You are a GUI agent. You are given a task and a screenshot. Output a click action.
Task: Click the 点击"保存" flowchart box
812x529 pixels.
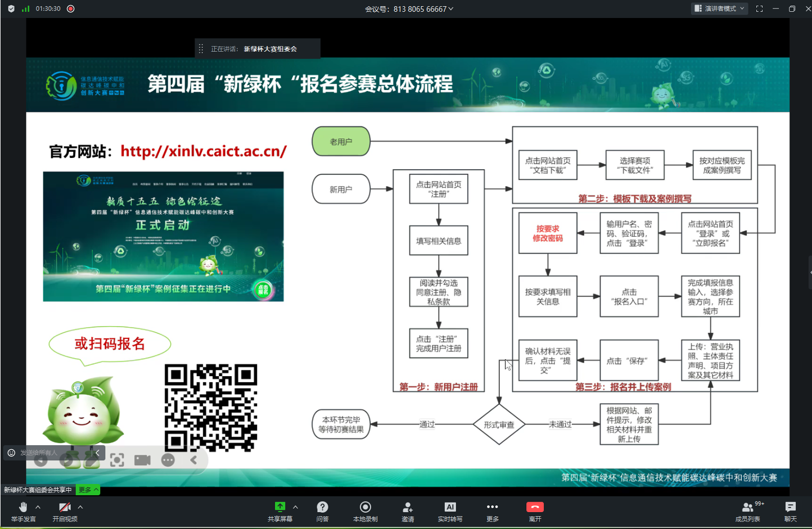pyautogui.click(x=629, y=360)
